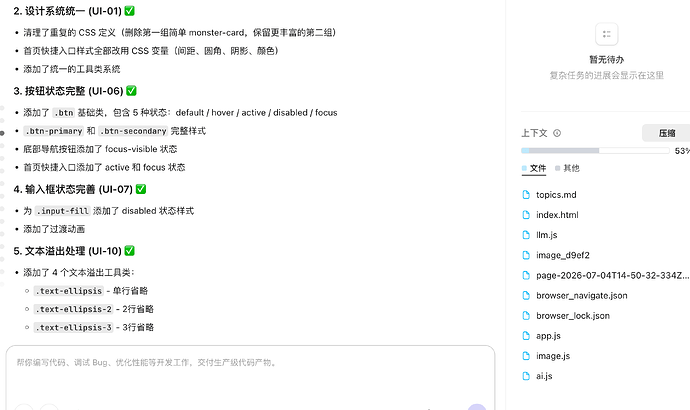Viewport: 690px width, 410px height.
Task: Open image.js in the file list
Action: tap(553, 356)
